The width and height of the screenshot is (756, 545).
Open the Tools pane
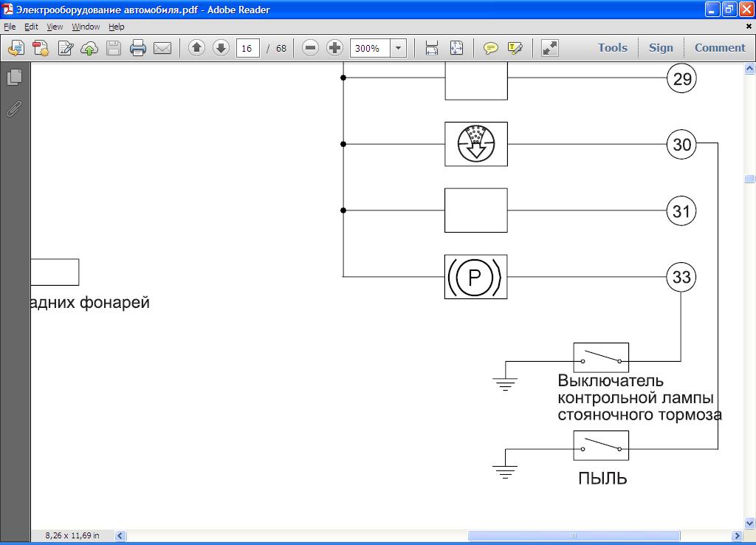tap(613, 48)
